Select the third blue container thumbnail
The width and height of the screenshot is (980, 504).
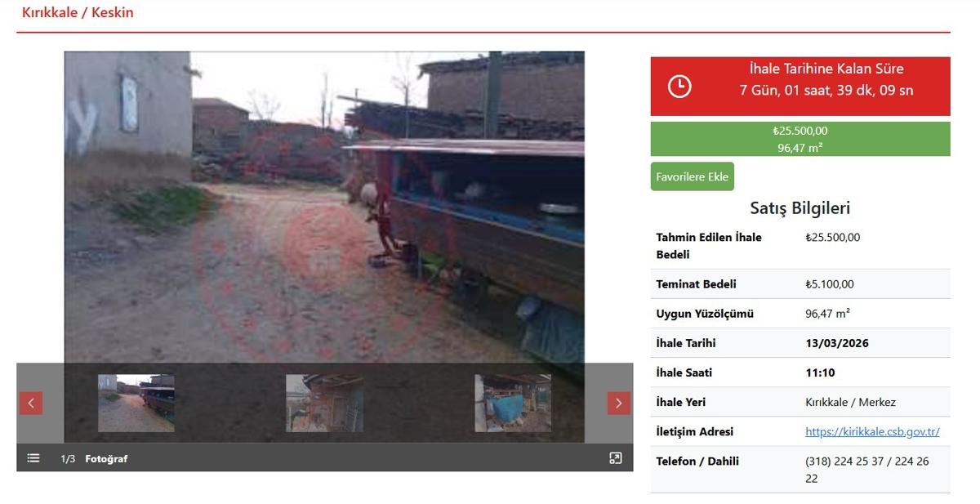(513, 403)
